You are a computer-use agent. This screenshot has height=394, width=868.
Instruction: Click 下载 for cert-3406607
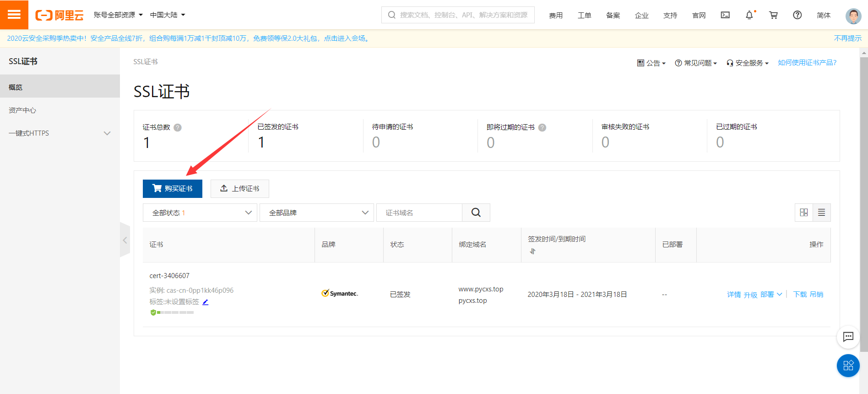click(800, 295)
